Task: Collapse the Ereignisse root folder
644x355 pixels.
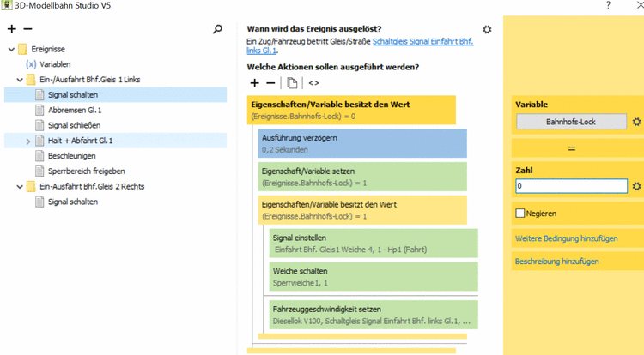Action: pyautogui.click(x=11, y=50)
